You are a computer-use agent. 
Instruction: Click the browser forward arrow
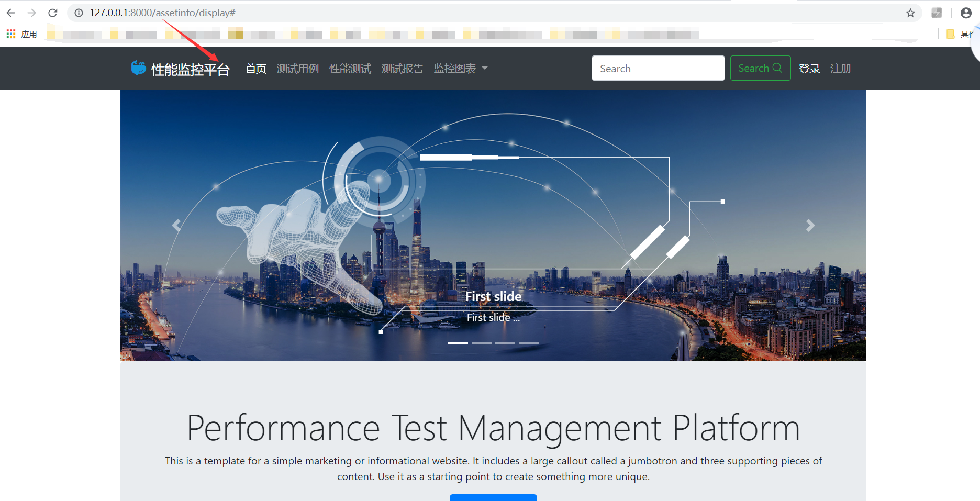[31, 13]
